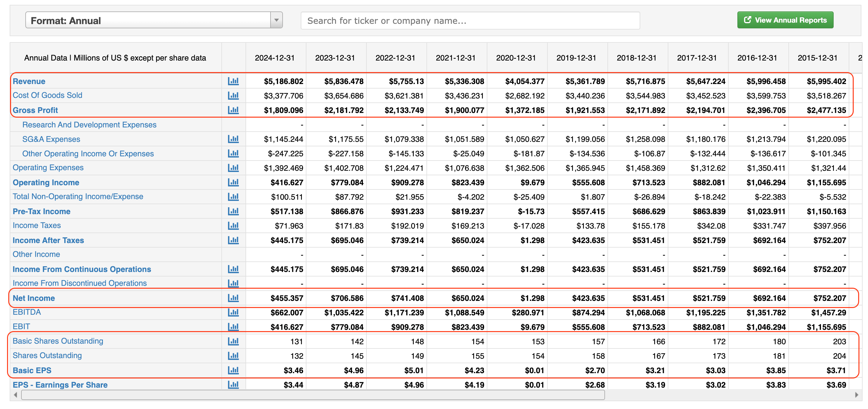The image size is (868, 409).
Task: Open the Cost Of Goods Sold link
Action: pos(48,95)
